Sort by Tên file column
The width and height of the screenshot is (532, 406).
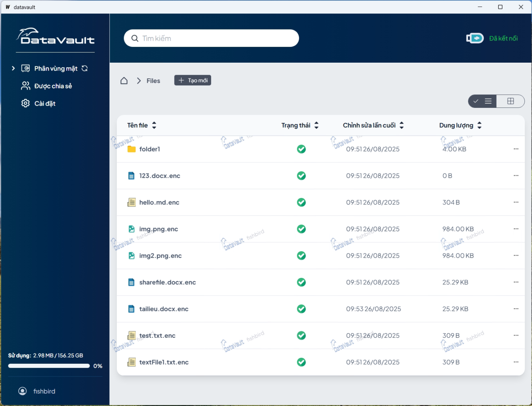154,125
